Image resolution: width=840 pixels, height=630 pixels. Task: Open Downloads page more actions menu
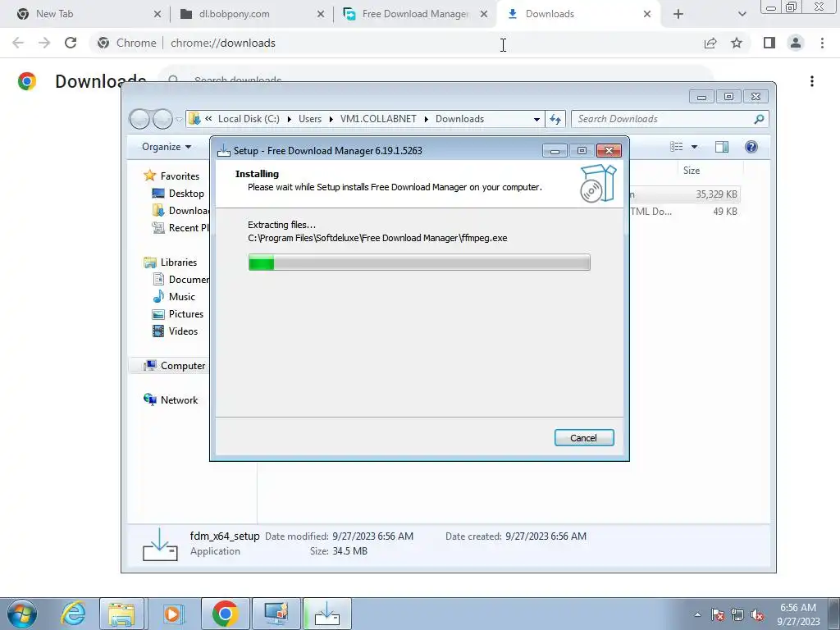click(x=812, y=81)
